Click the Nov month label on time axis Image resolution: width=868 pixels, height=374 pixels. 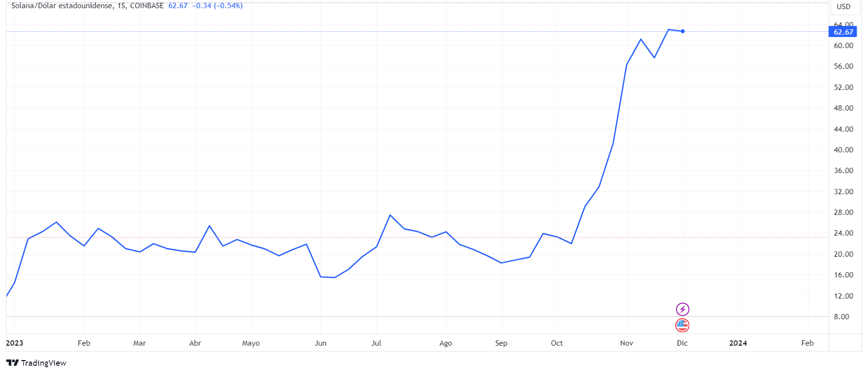tap(626, 343)
